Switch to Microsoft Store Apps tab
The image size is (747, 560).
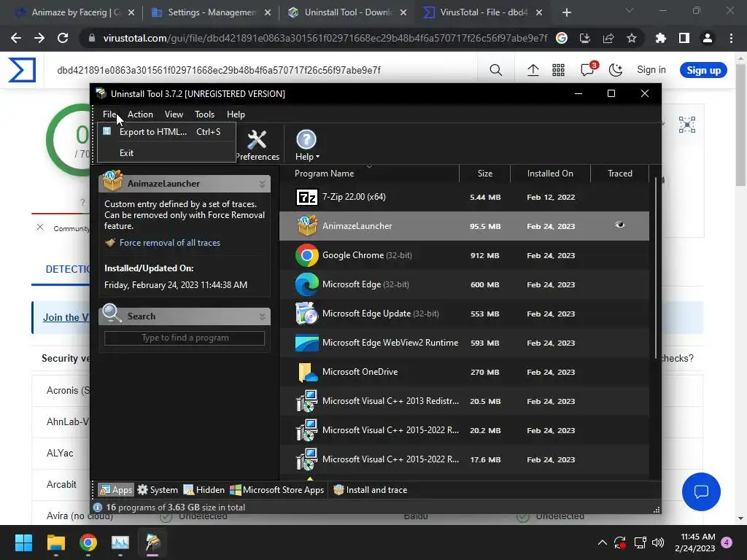(x=276, y=490)
